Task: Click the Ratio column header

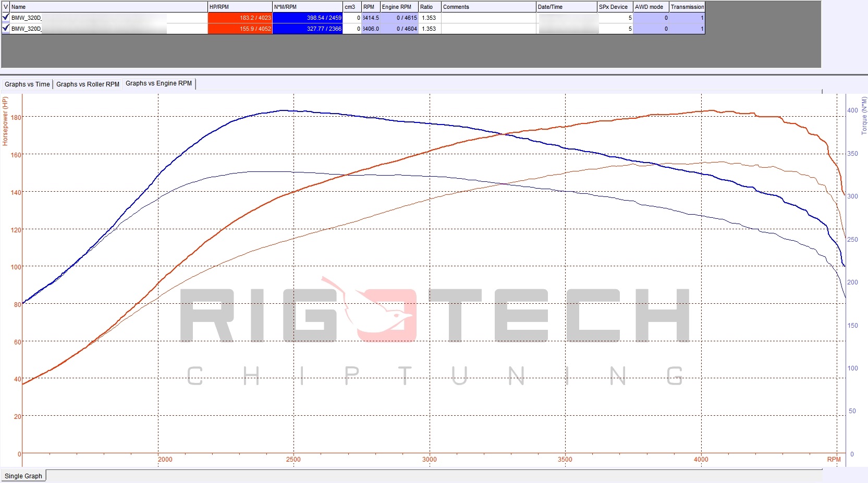Action: (x=430, y=7)
